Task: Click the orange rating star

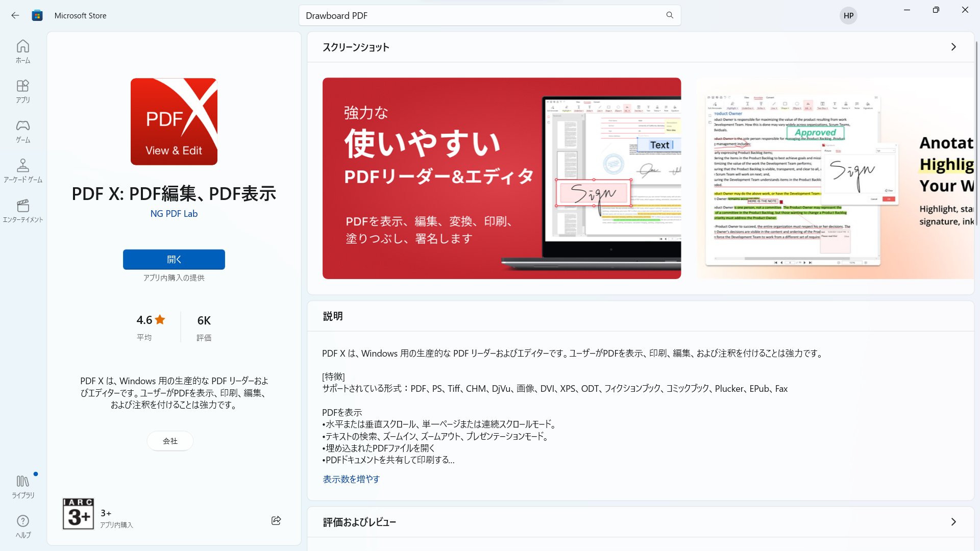Action: coord(160,320)
